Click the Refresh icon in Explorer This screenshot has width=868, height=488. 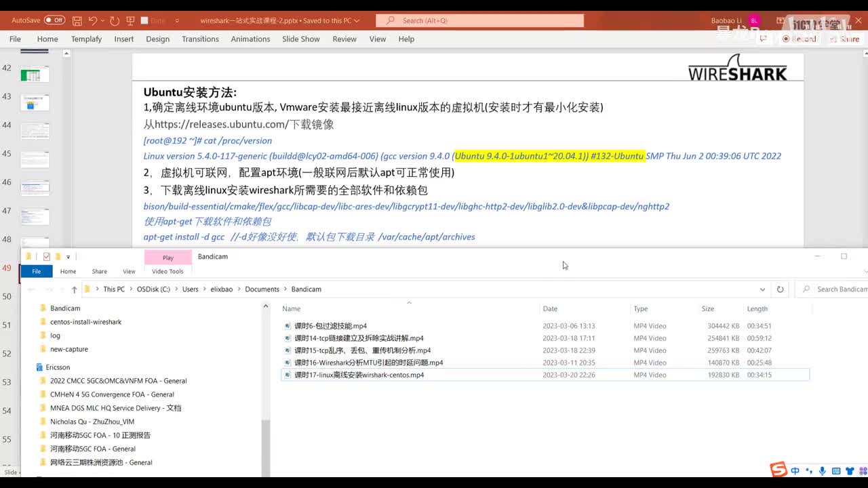pos(780,289)
